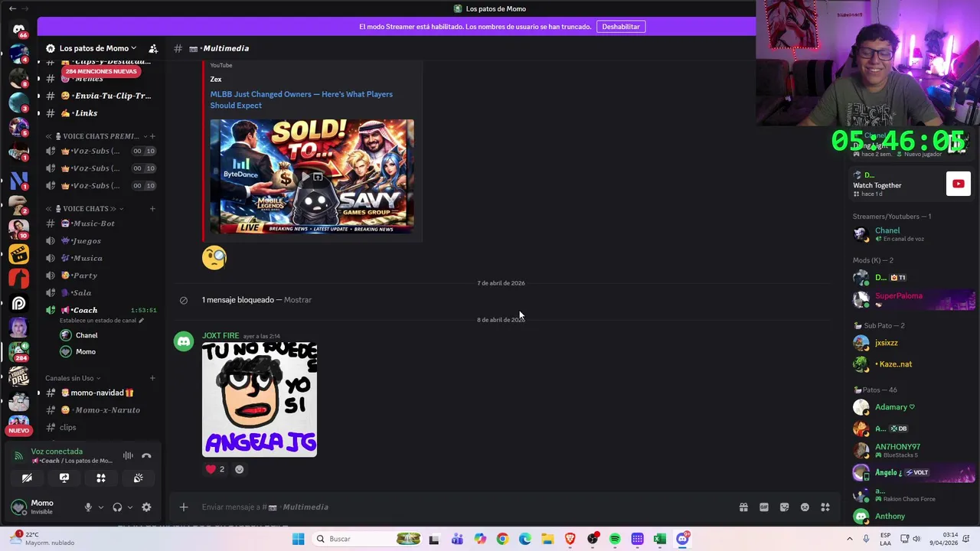Screen dimensions: 980x551
Task: Play the SOLD TO YouTube video thumbnail
Action: 312,176
